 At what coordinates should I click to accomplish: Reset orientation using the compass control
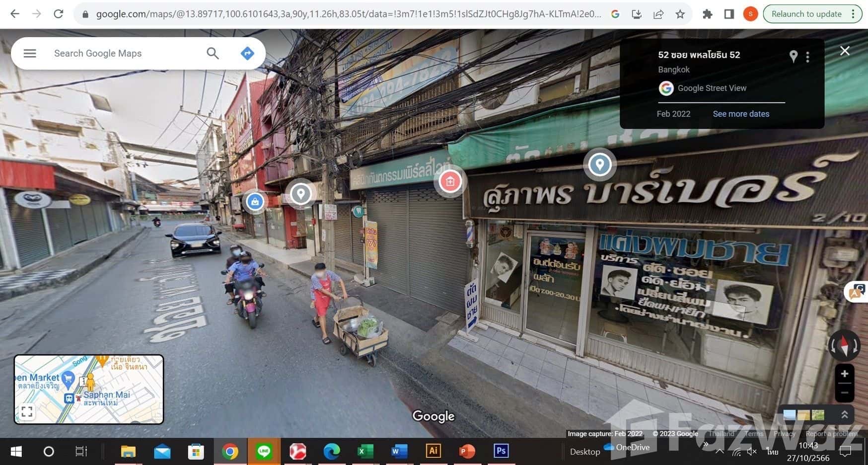pyautogui.click(x=844, y=345)
